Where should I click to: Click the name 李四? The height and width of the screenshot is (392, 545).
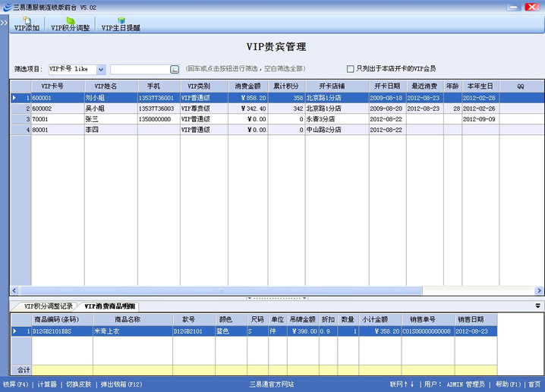92,130
